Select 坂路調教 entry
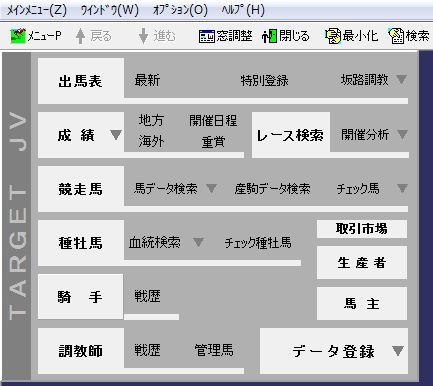The height and width of the screenshot is (386, 433). (x=364, y=80)
